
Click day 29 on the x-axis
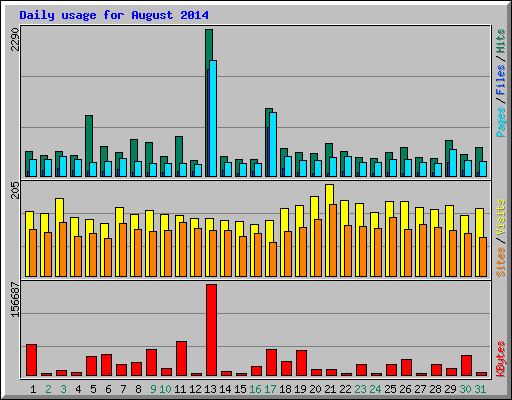[x=450, y=389]
